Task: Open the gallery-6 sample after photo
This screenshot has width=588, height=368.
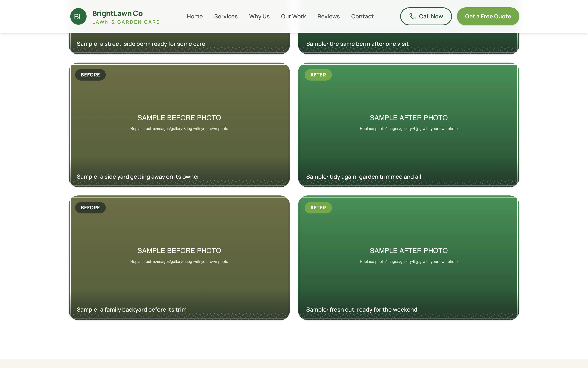Action: click(x=409, y=258)
